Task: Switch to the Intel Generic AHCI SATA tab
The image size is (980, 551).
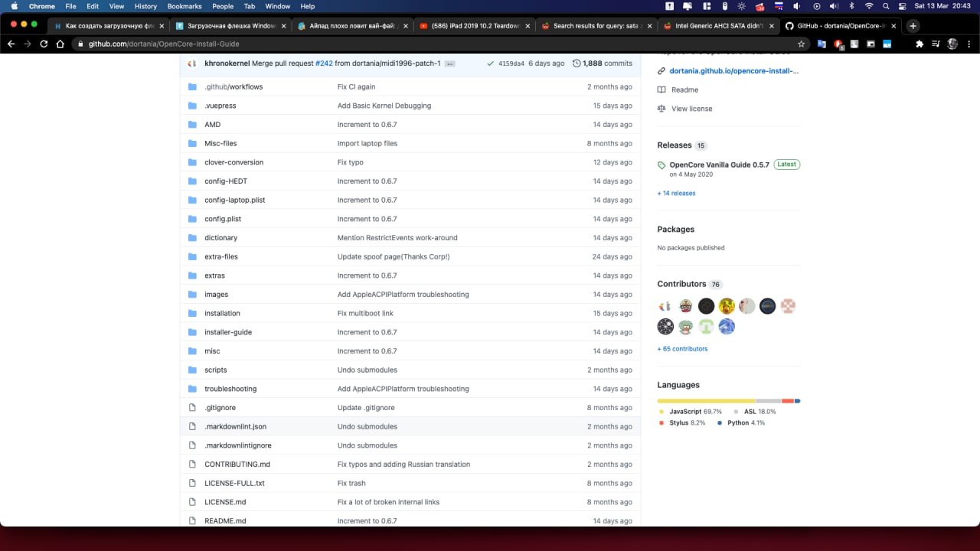Action: coord(717,25)
